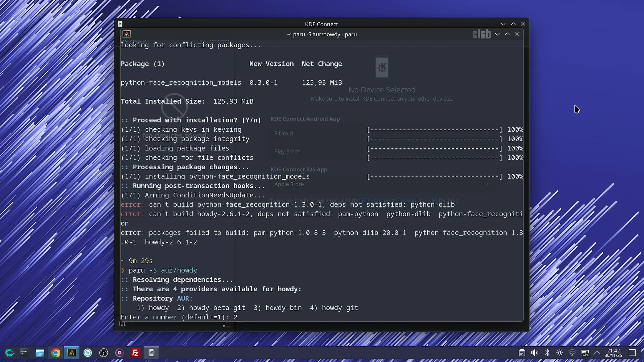644x362 pixels.
Task: Open the Wi-Fi network tray applet
Action: click(572, 353)
